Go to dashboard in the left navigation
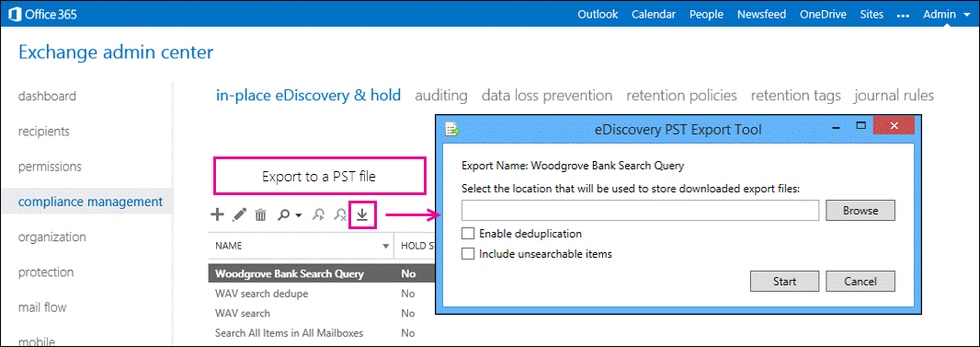 coord(48,96)
